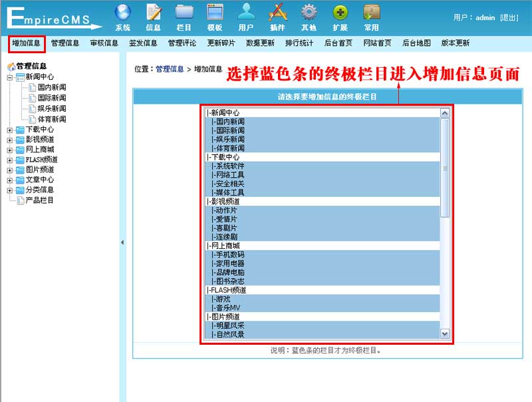Open the 用户 (User) person icon
Screen dimensions: 532x402
246,17
